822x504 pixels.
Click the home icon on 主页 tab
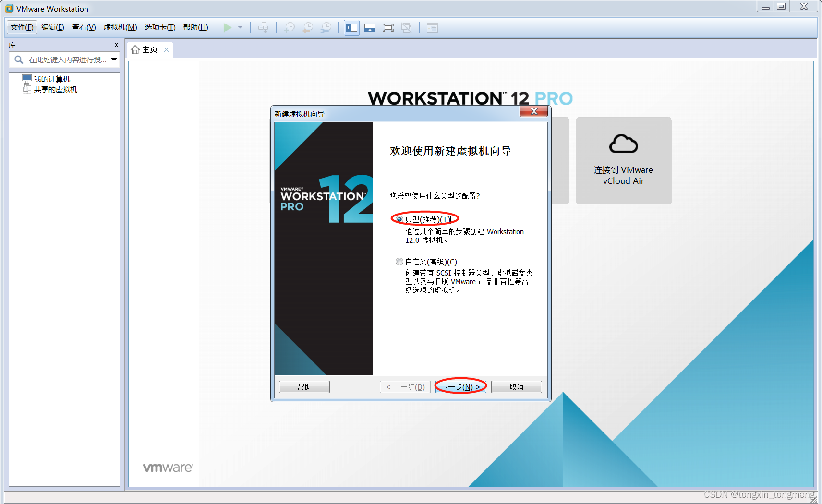pos(135,49)
